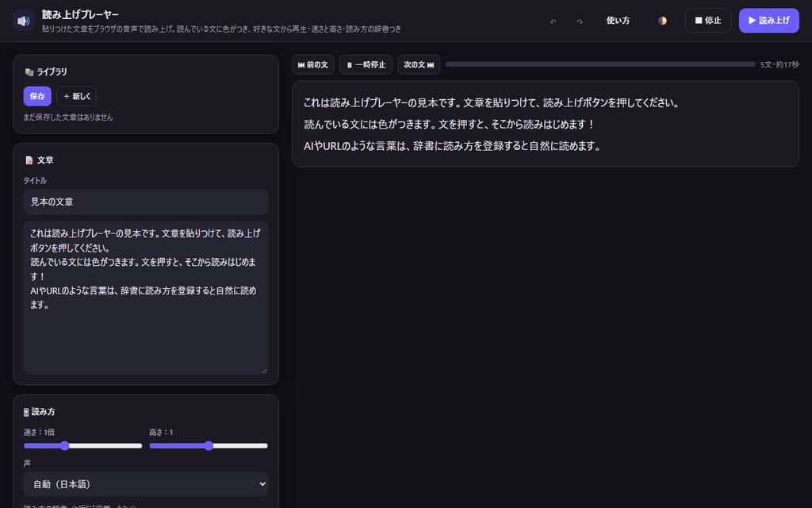Click the sentence starting with AIやURLのような言葉は

[453, 146]
